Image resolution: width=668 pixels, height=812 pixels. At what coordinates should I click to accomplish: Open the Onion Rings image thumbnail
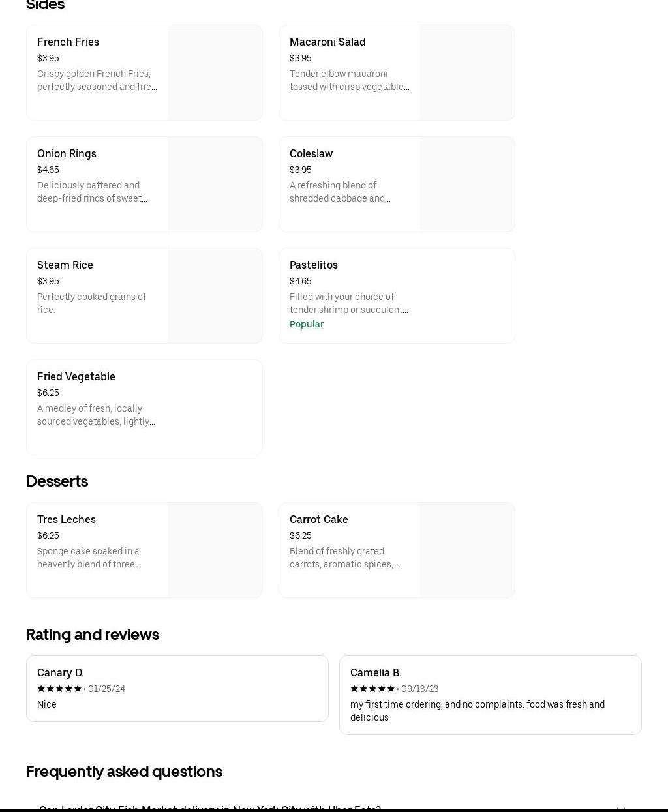point(215,185)
